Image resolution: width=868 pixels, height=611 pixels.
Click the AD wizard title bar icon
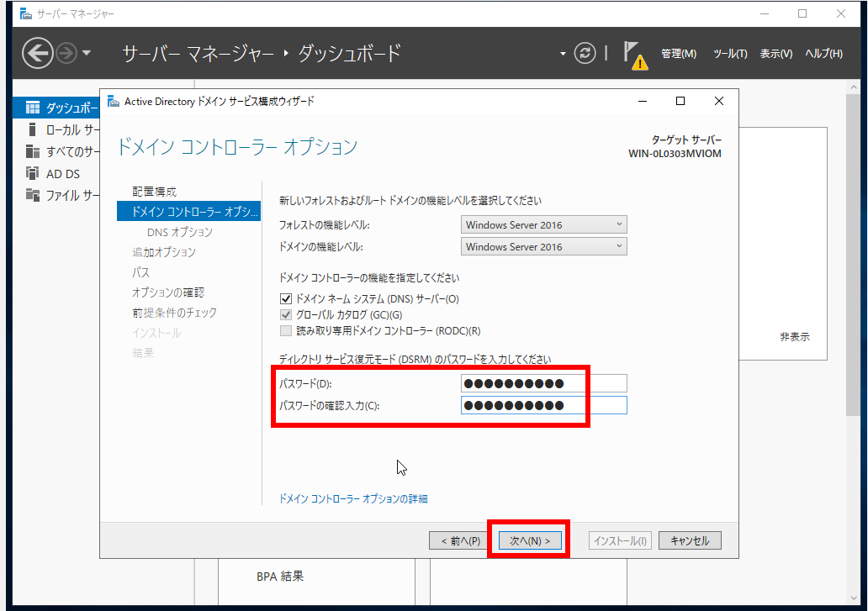click(114, 101)
